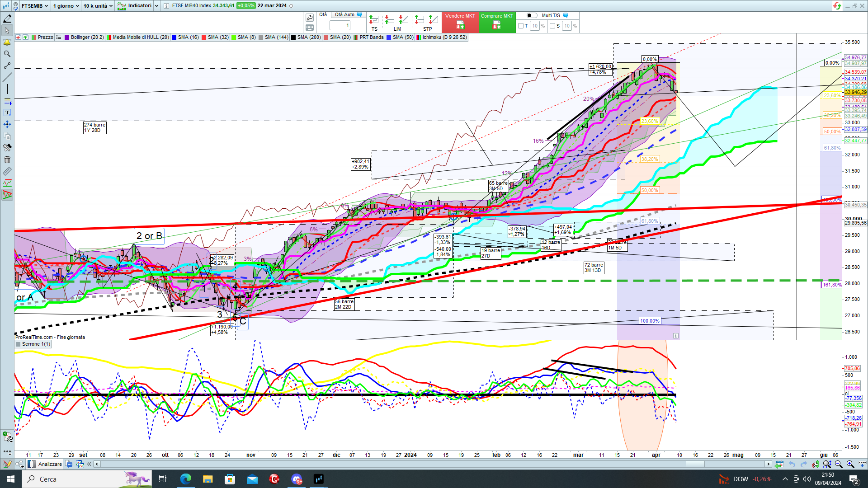The width and height of the screenshot is (868, 488).
Task: Click the share icon in bottom toolbar
Action: pyautogui.click(x=19, y=464)
